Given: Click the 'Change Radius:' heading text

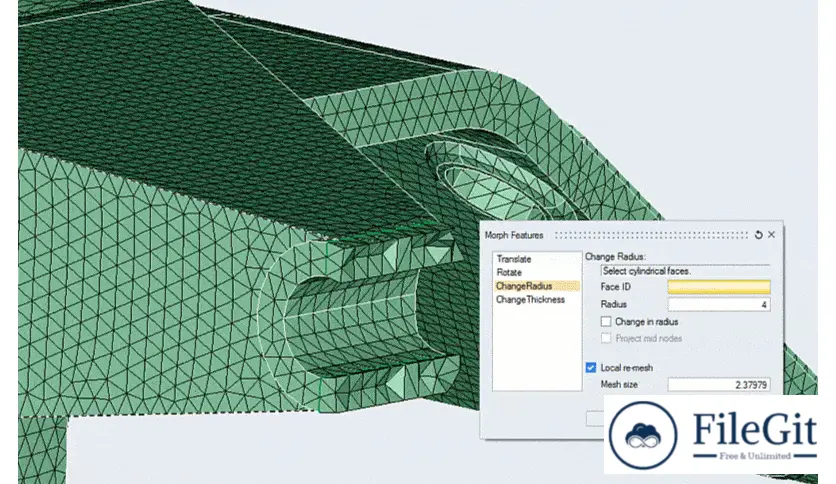Looking at the screenshot, I should [x=615, y=256].
